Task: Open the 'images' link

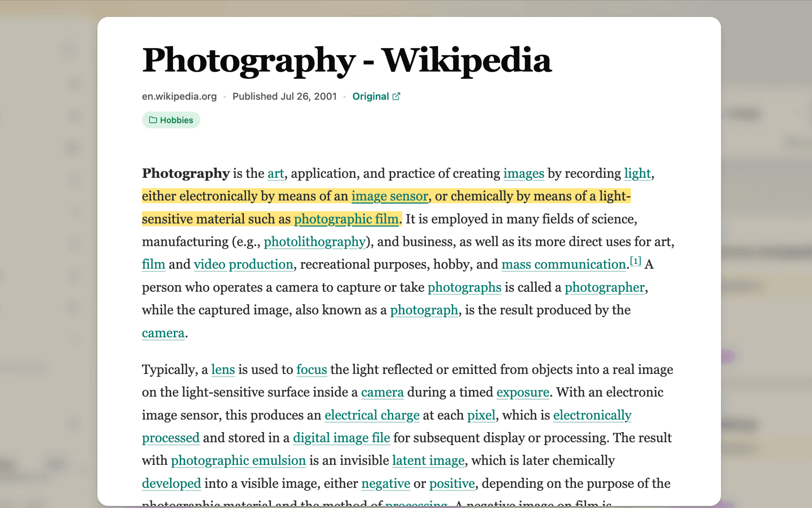Action: (523, 173)
